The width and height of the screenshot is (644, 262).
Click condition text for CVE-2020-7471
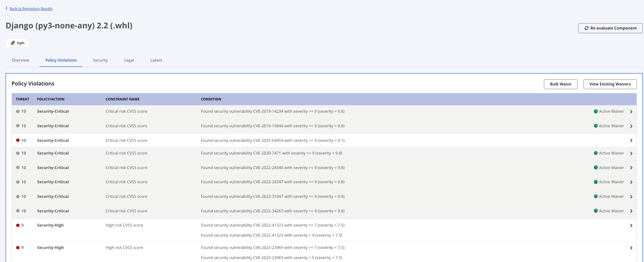[272, 153]
